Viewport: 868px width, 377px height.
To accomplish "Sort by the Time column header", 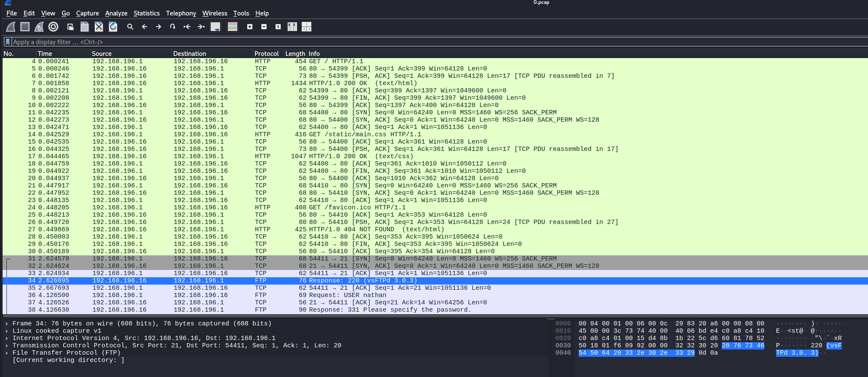I will coord(63,54).
